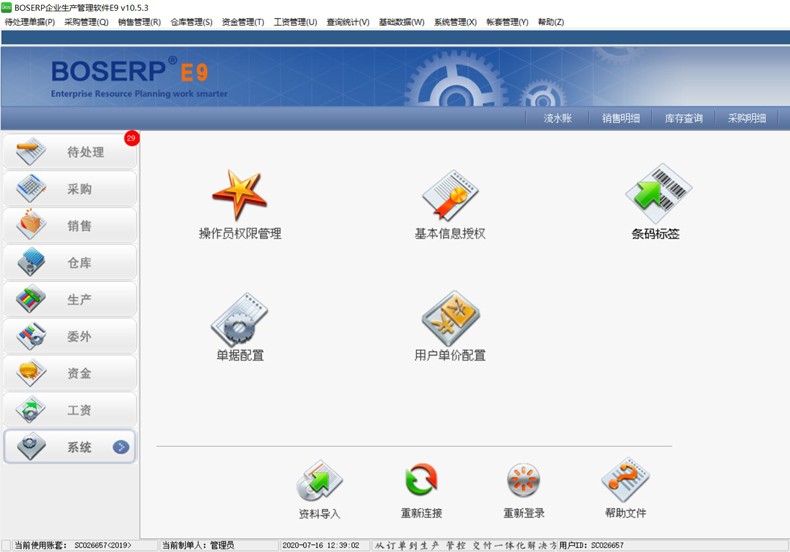Click the 重新登录 re-login icon
The width and height of the screenshot is (790, 552).
[523, 479]
